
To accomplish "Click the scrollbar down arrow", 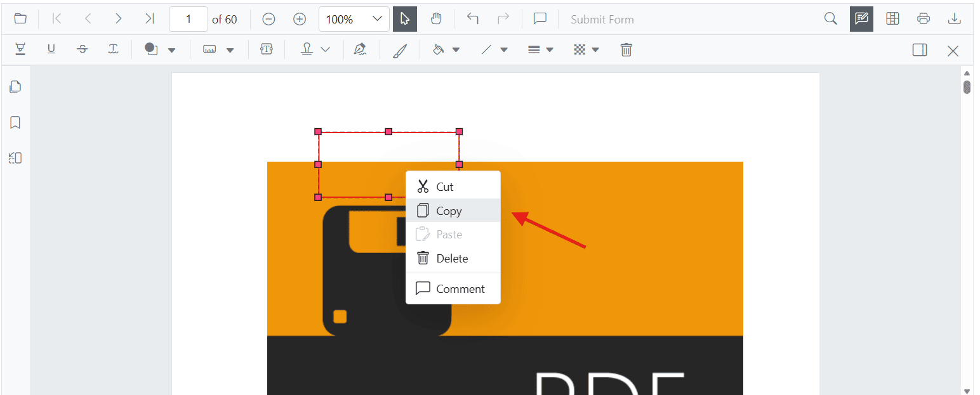I will coord(967,391).
